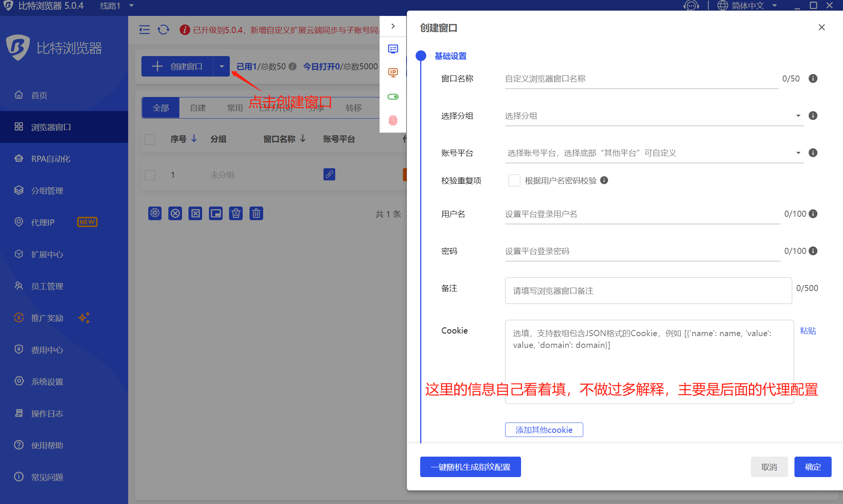Screen dimensions: 843x504
Task: Click 一键随机生成指纹配置 button
Action: (470, 467)
